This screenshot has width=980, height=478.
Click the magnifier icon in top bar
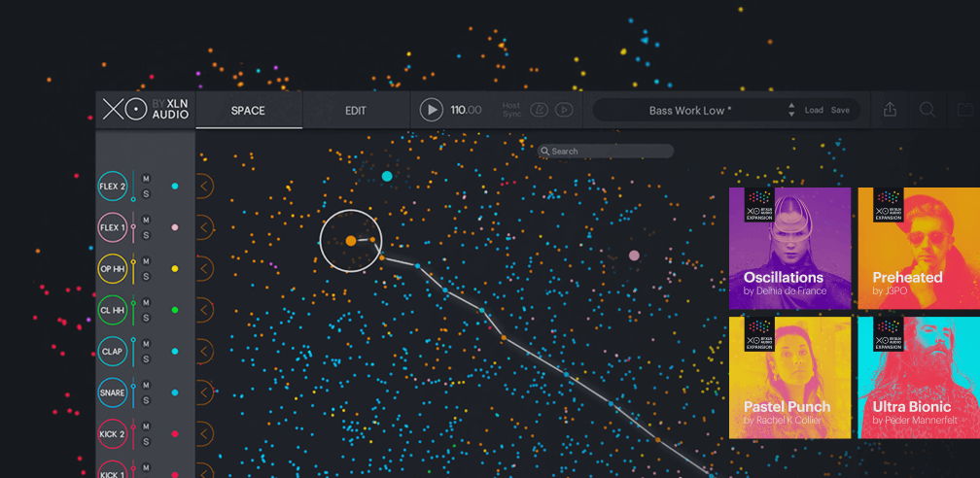(927, 110)
